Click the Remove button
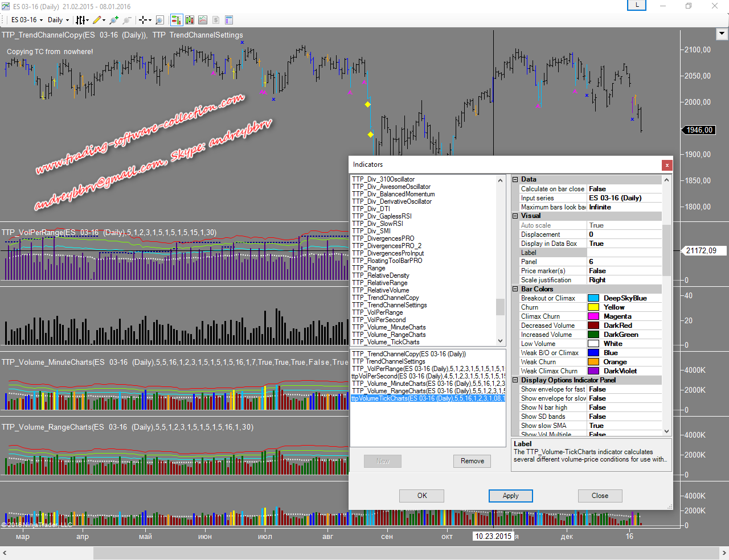This screenshot has height=560, width=729. pyautogui.click(x=472, y=461)
